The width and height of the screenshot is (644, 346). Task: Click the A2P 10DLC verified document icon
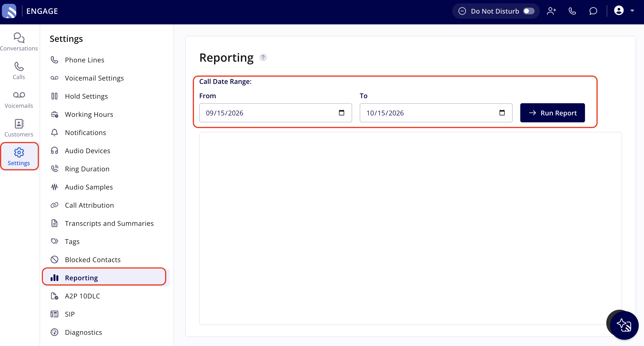point(54,296)
